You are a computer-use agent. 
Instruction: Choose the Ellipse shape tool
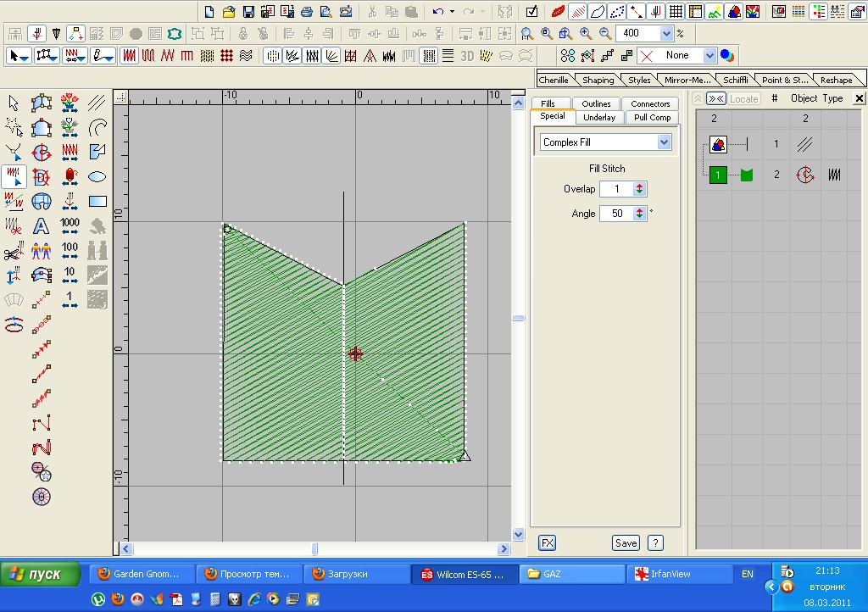click(x=97, y=177)
